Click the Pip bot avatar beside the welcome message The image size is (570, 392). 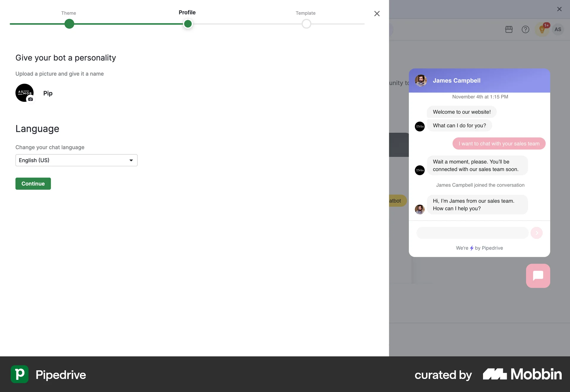point(420,126)
